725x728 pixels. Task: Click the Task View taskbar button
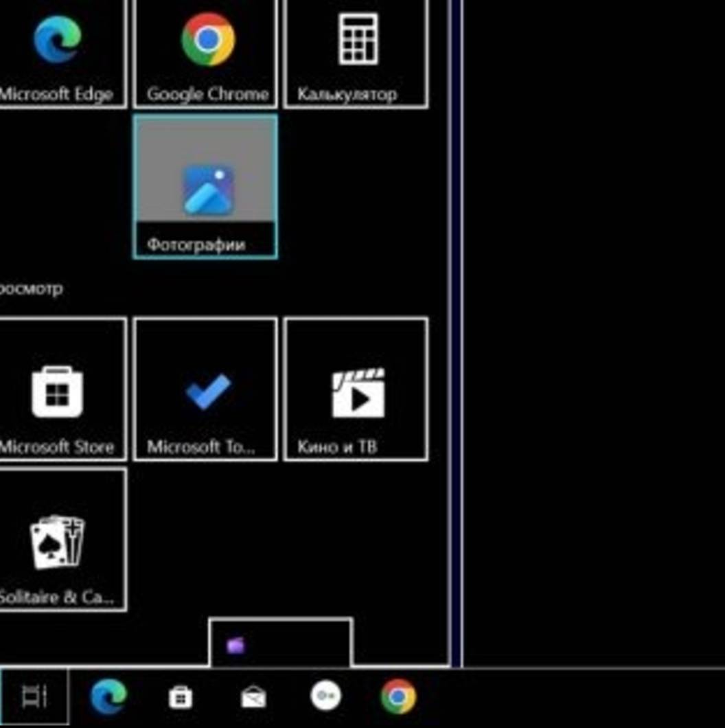point(34,696)
